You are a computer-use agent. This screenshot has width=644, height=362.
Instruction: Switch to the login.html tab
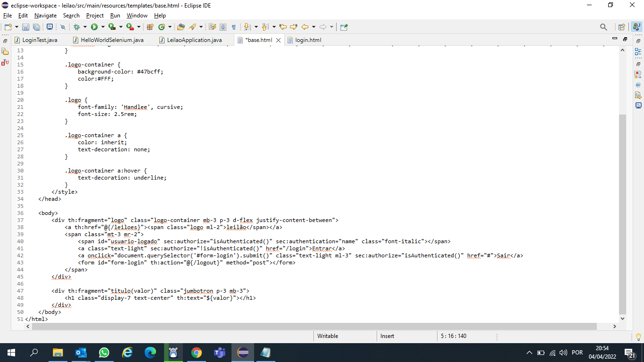[x=308, y=40]
